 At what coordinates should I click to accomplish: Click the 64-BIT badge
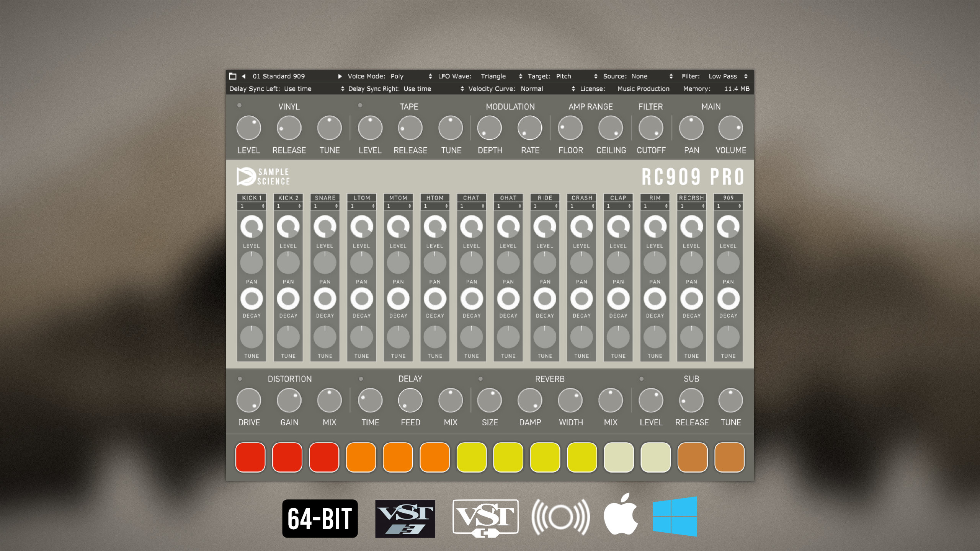pos(320,518)
